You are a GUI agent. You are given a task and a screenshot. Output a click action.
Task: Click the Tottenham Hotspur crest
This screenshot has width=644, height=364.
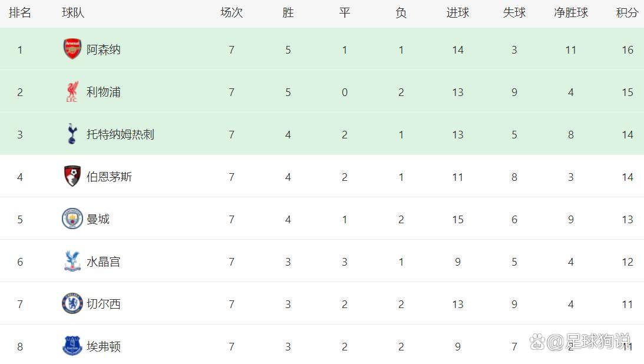pos(72,134)
